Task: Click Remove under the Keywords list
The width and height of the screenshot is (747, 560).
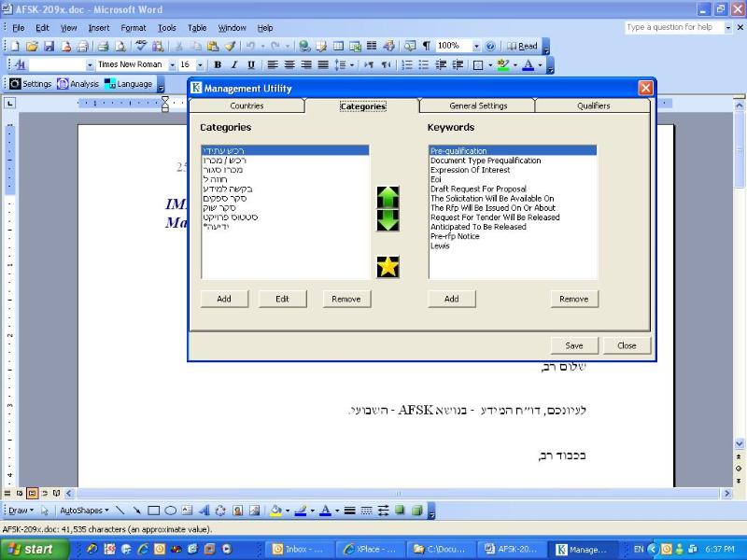Action: (574, 299)
